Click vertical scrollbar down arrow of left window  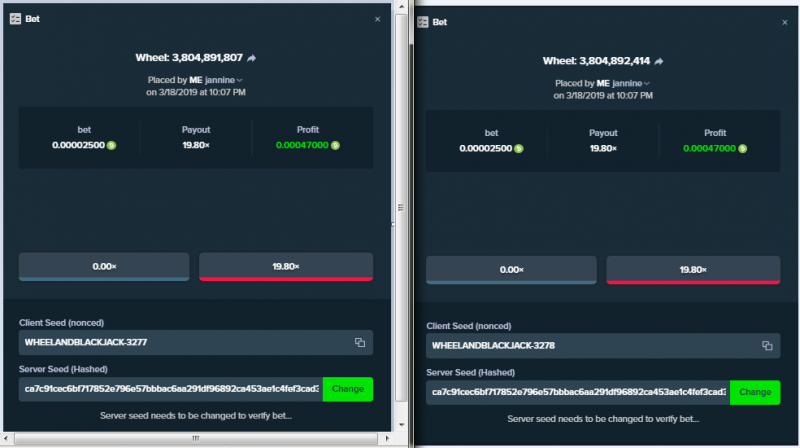(x=402, y=425)
